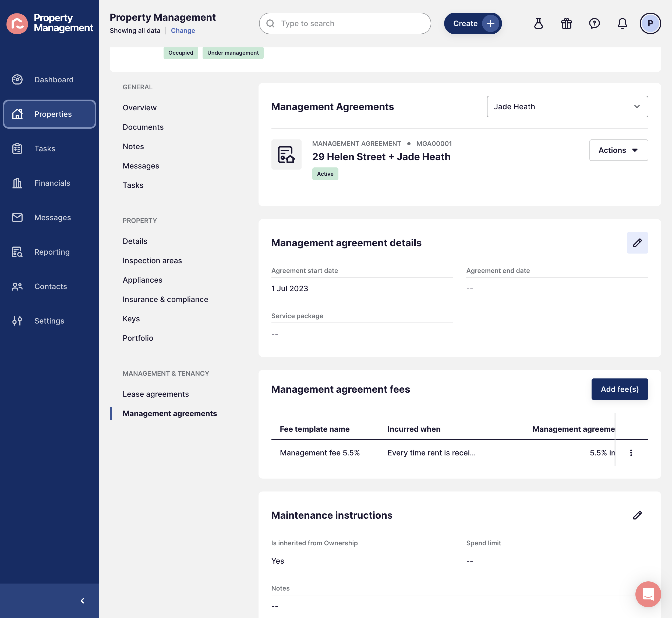Click the Occupied status tag

(x=181, y=53)
